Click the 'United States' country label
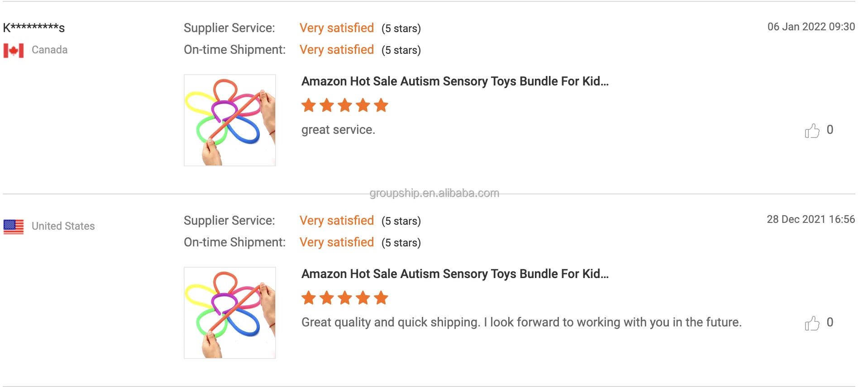The width and height of the screenshot is (868, 387). point(63,226)
